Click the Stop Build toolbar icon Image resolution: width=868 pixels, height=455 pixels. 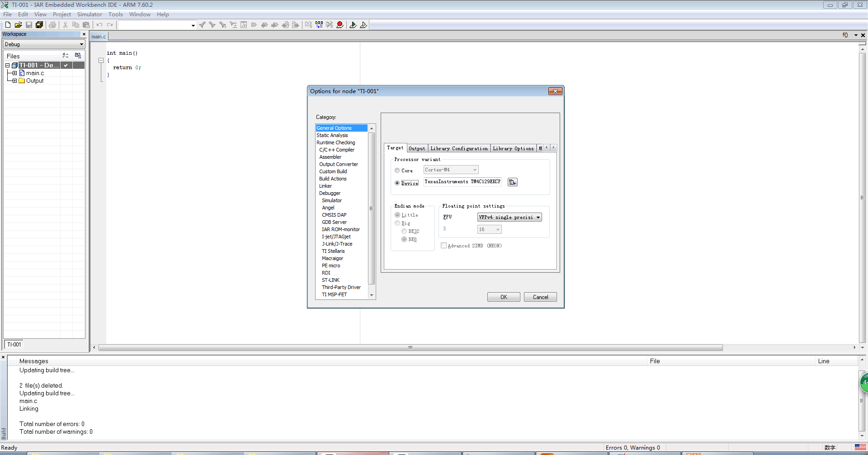(x=330, y=25)
